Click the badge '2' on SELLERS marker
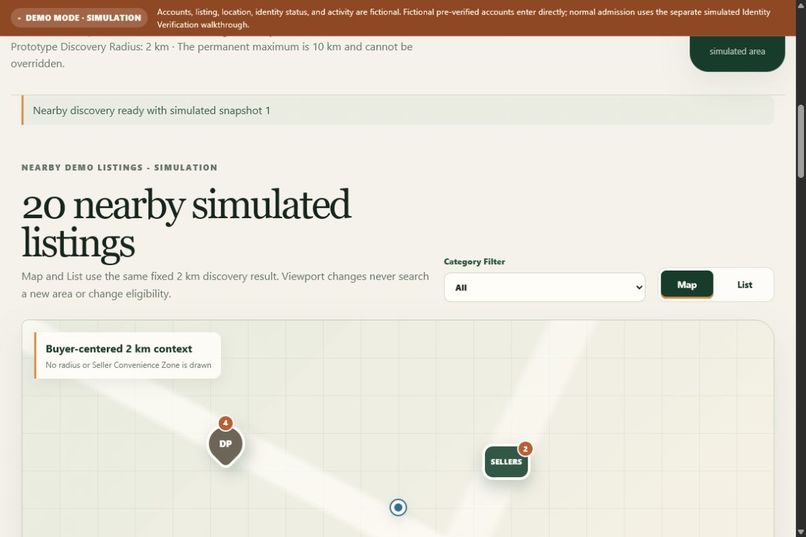The image size is (806, 537). [525, 449]
